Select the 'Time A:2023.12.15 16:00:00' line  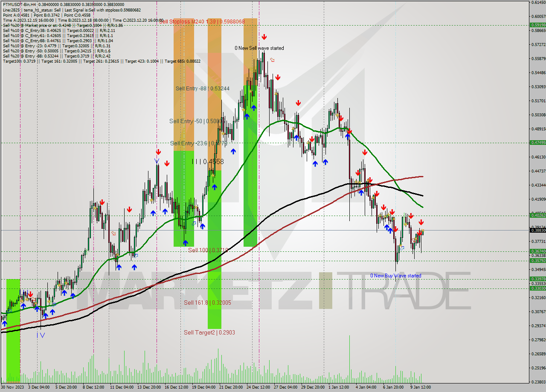coord(83,20)
